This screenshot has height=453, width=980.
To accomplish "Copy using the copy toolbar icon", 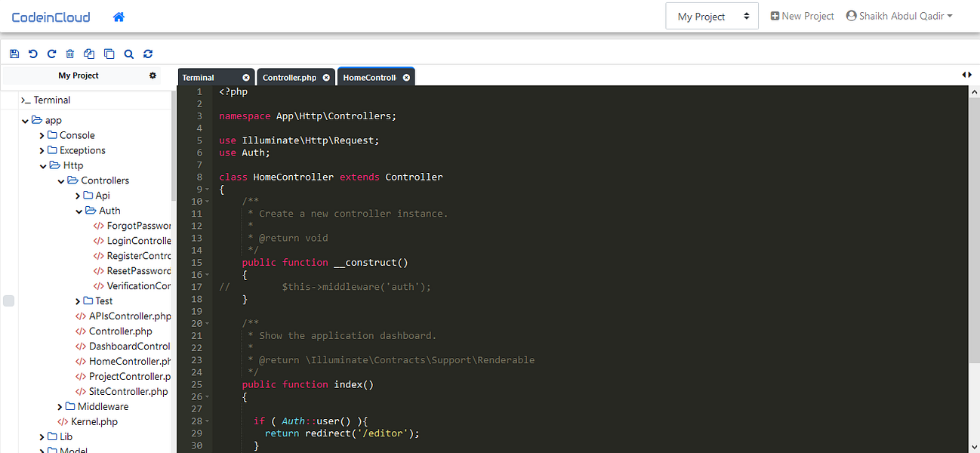I will (x=109, y=54).
